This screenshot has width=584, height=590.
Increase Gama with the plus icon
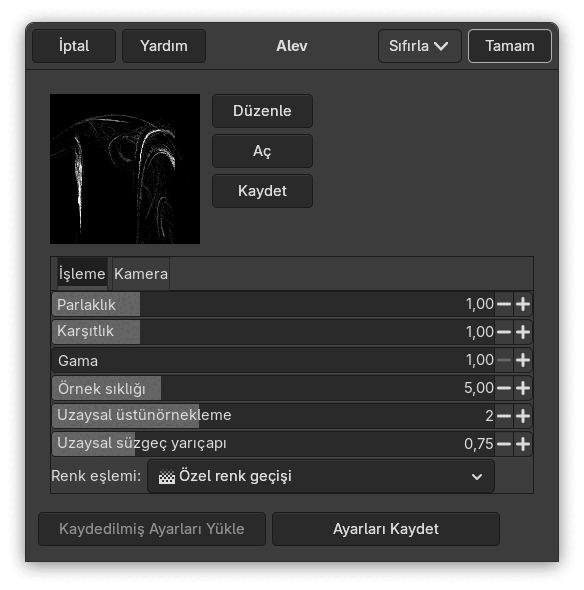click(x=523, y=360)
